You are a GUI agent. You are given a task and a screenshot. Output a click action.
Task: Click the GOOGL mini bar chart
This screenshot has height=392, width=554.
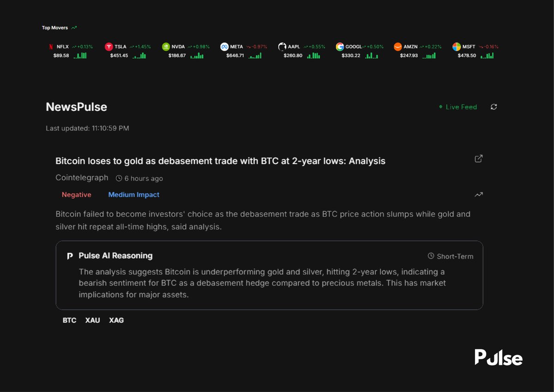[x=371, y=55]
